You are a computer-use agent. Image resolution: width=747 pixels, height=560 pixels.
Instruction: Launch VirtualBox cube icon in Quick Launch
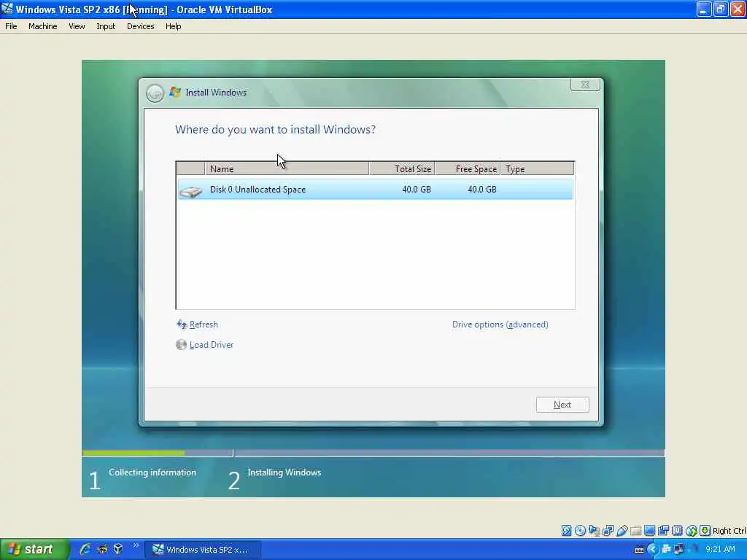118,549
